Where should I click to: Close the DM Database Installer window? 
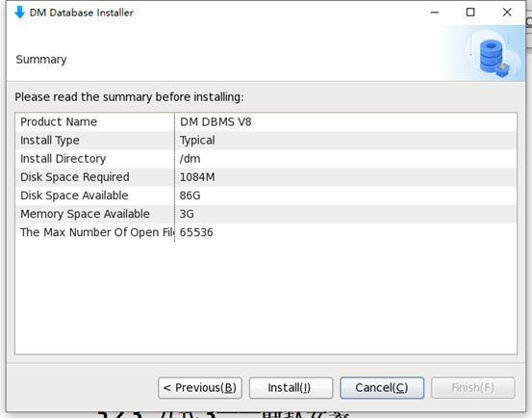[x=507, y=13]
